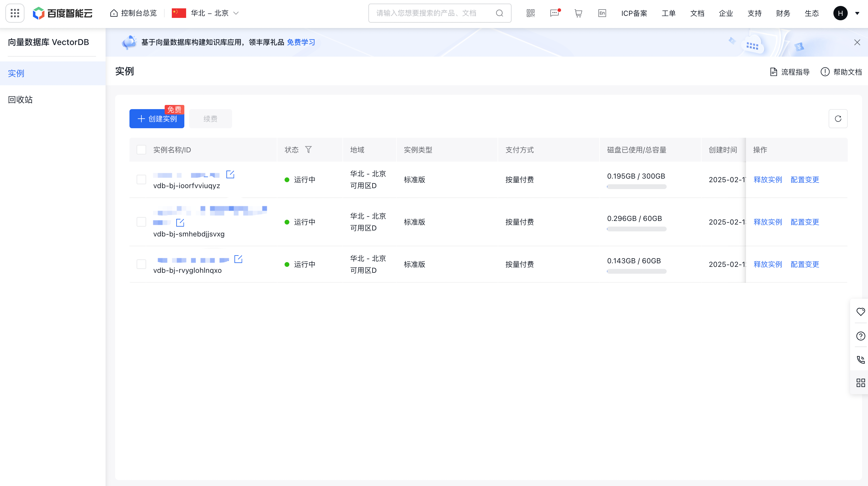The image size is (868, 486).
Task: Click the Baidu AI Cloud logo
Action: [x=63, y=13]
